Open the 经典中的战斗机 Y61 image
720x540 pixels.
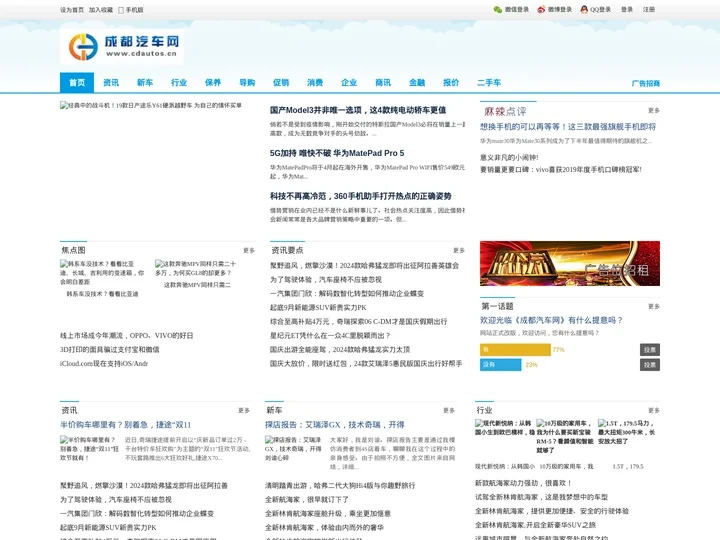click(151, 105)
